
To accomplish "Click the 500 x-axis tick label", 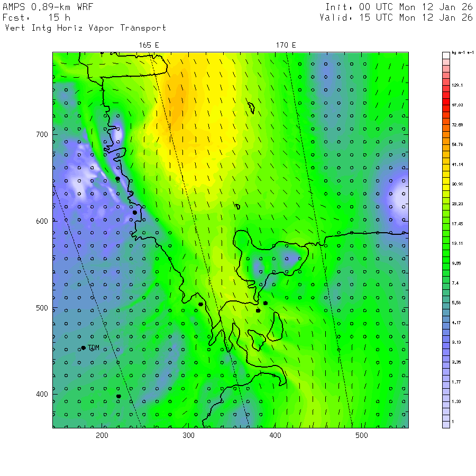I will (x=362, y=436).
